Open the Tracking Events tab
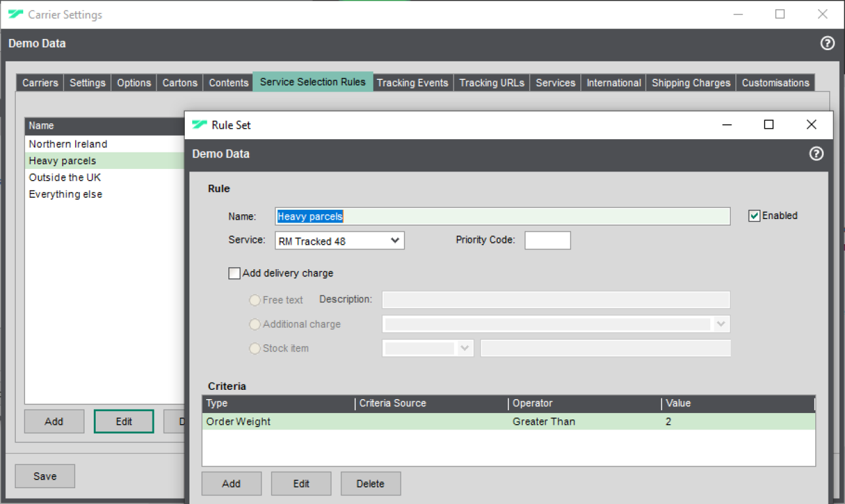845x504 pixels. point(413,82)
